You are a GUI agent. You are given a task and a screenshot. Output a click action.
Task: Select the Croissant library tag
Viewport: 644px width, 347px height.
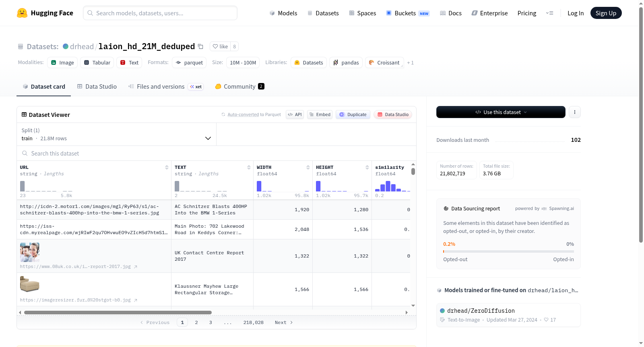384,62
